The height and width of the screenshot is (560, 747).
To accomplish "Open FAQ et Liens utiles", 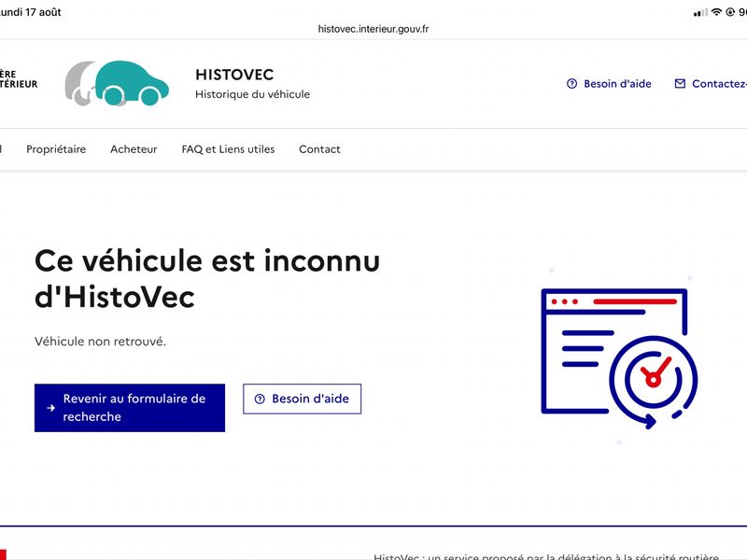I will click(228, 149).
